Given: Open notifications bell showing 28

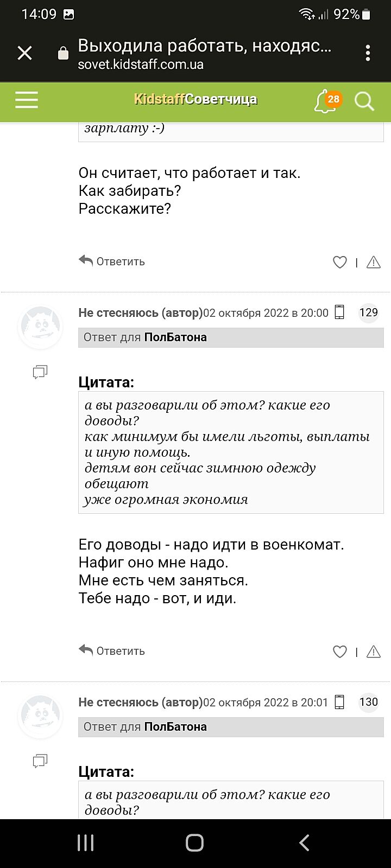Looking at the screenshot, I should point(326,101).
